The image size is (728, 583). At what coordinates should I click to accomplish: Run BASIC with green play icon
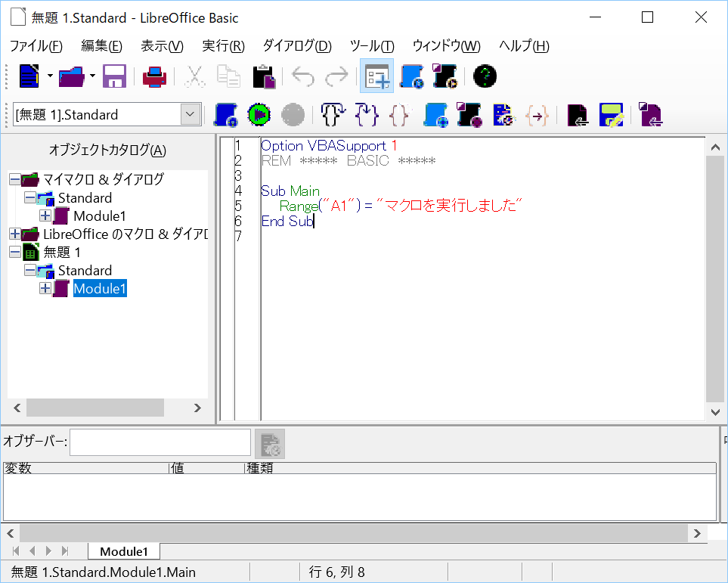coord(259,115)
